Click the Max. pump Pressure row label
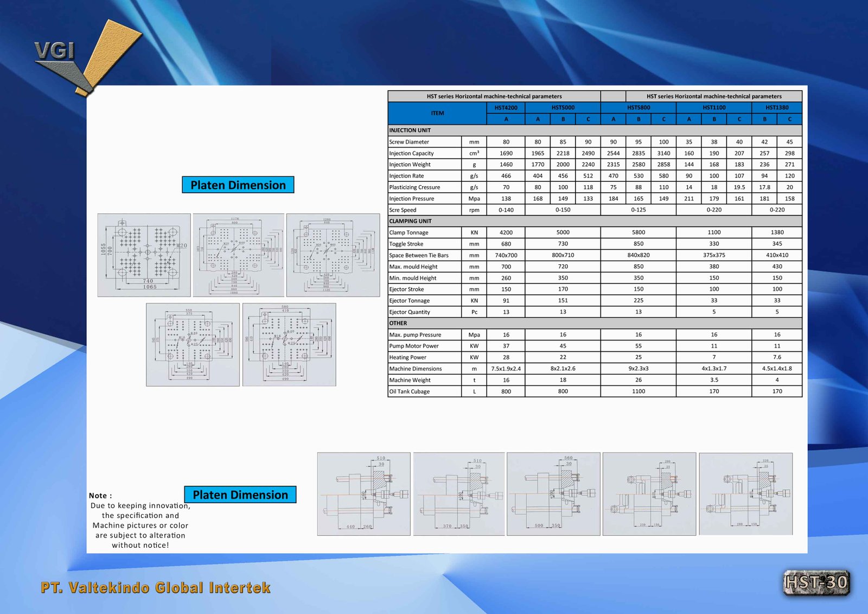This screenshot has height=614, width=868. pyautogui.click(x=415, y=335)
